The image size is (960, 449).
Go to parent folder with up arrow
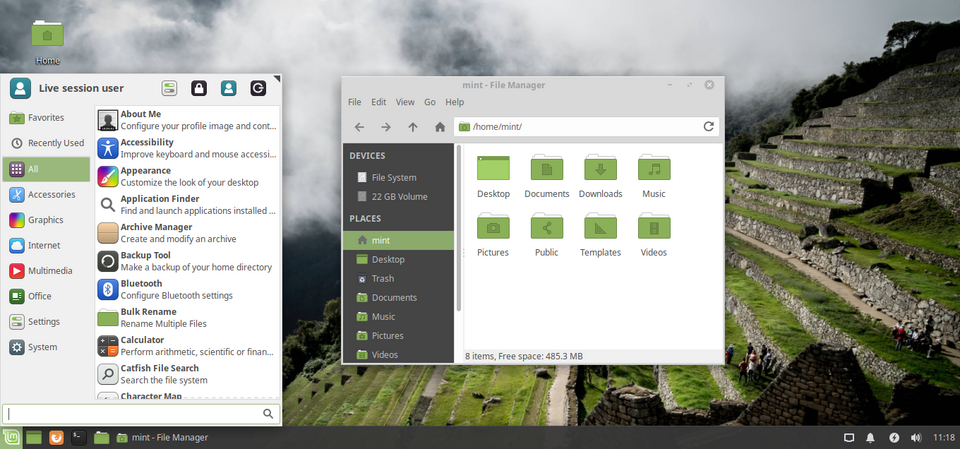tap(413, 127)
